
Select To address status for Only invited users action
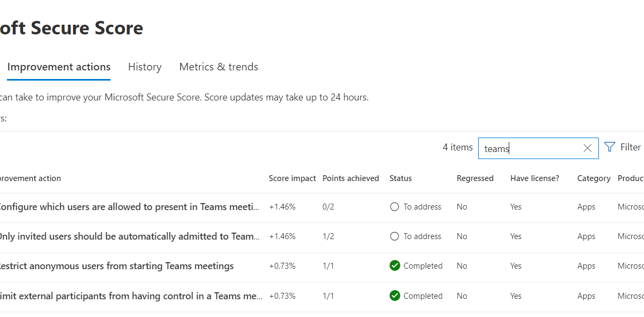point(394,236)
